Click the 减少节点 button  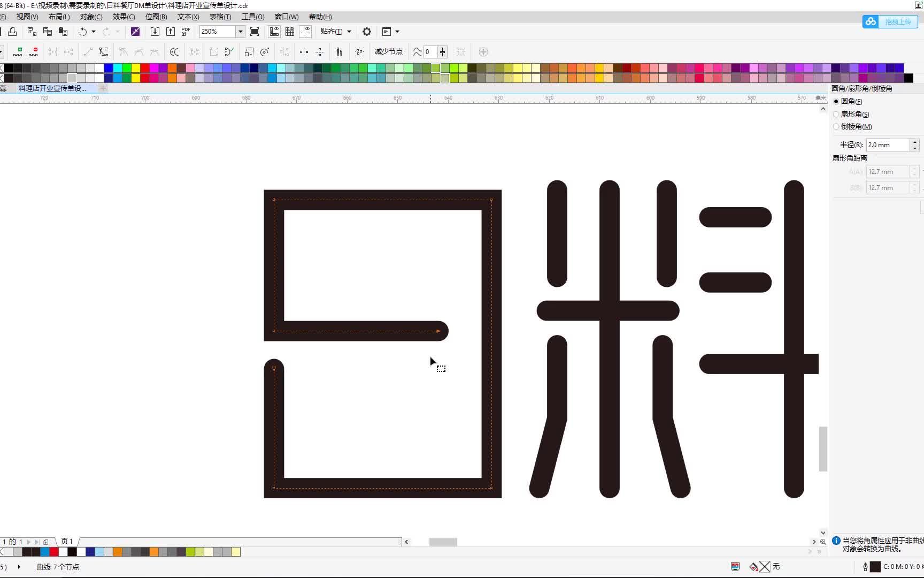tap(389, 52)
